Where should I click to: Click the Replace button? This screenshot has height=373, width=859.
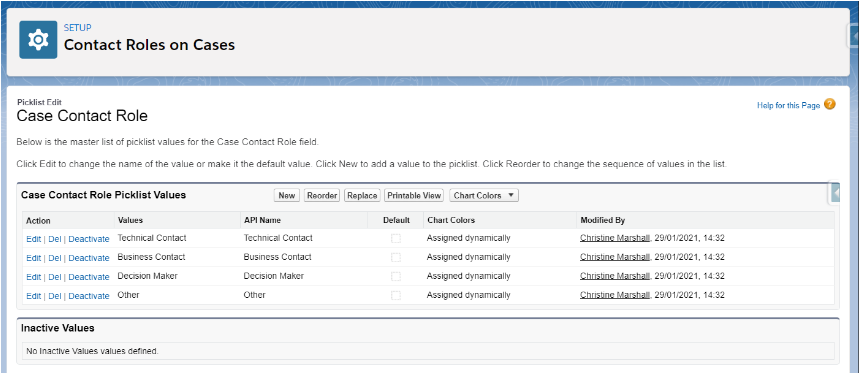coord(362,196)
